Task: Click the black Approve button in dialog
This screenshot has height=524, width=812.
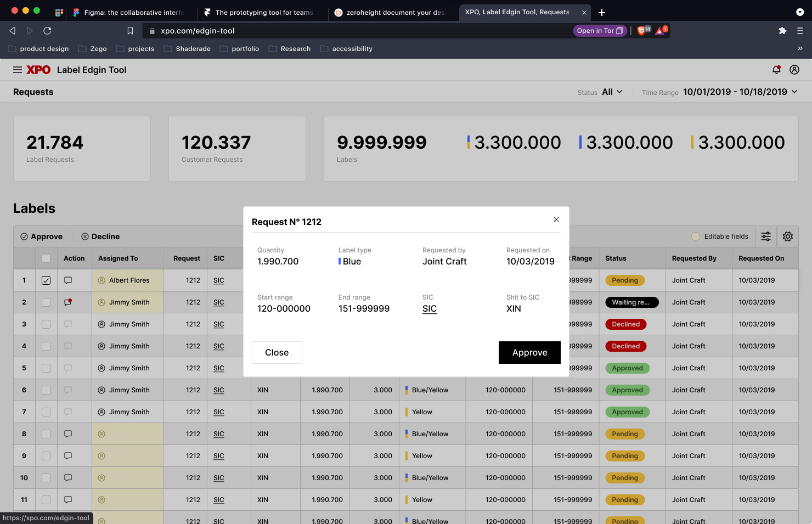Action: click(x=529, y=352)
